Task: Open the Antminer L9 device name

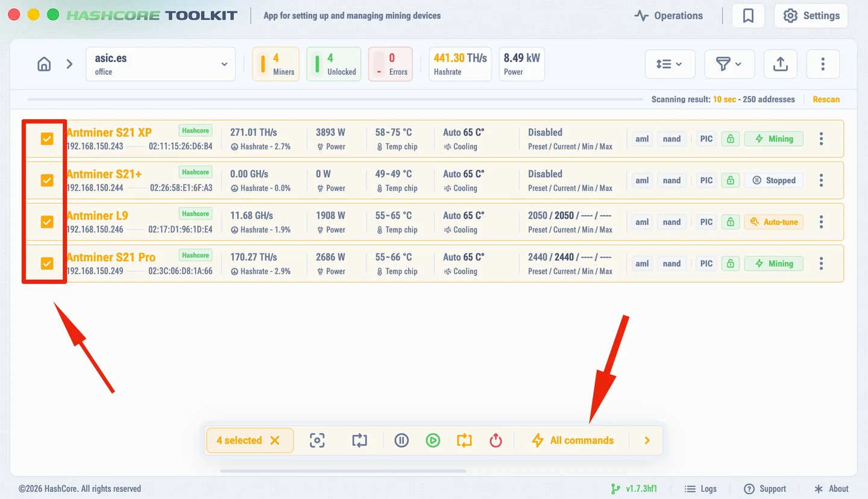Action: click(97, 216)
